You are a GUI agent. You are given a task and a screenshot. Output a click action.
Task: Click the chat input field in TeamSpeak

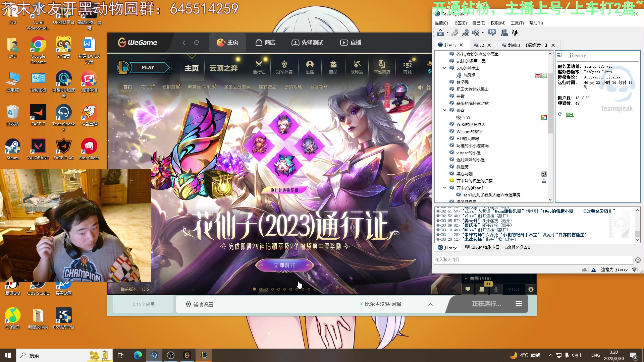click(x=533, y=260)
